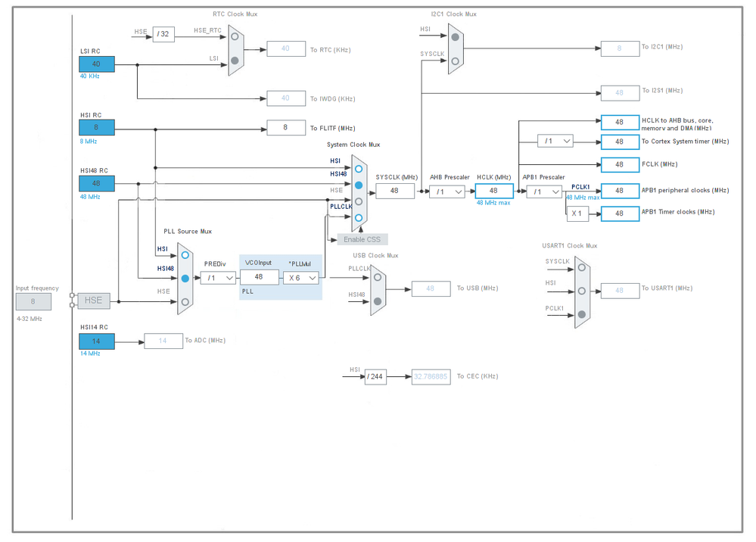Click the '4-32 MHz' range text
Screen dimensions: 756x542
30,319
